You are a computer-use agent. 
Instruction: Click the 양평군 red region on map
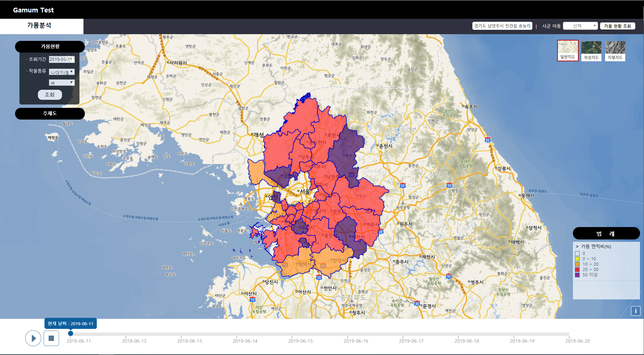pos(362,196)
